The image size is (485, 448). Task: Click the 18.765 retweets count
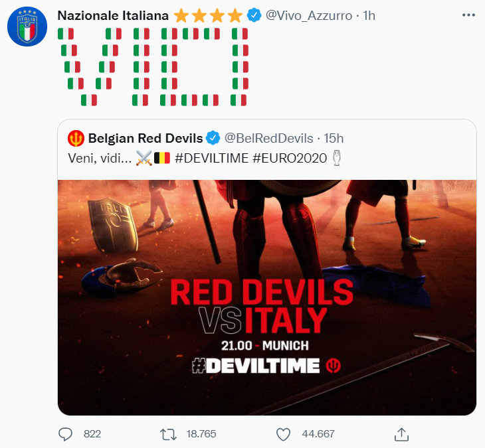[x=201, y=433]
